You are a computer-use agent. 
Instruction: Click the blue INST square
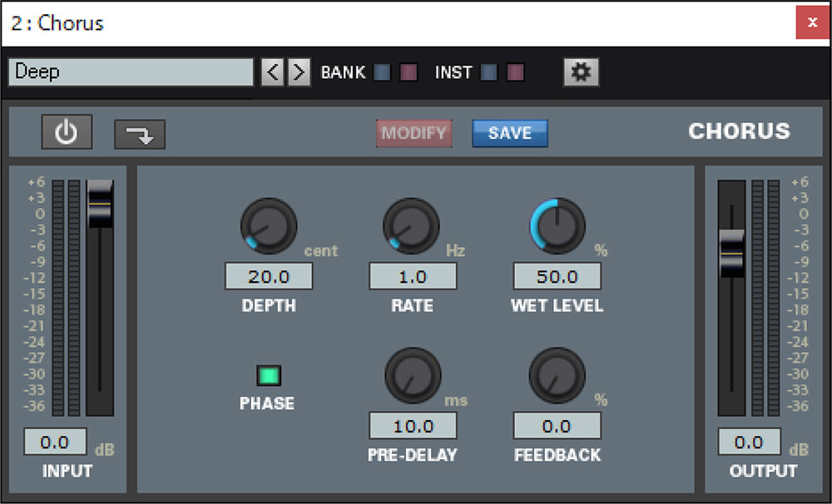[x=488, y=72]
